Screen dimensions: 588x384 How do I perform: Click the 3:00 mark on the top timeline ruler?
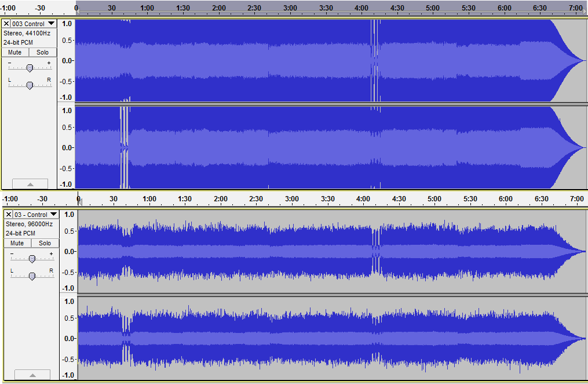290,8
